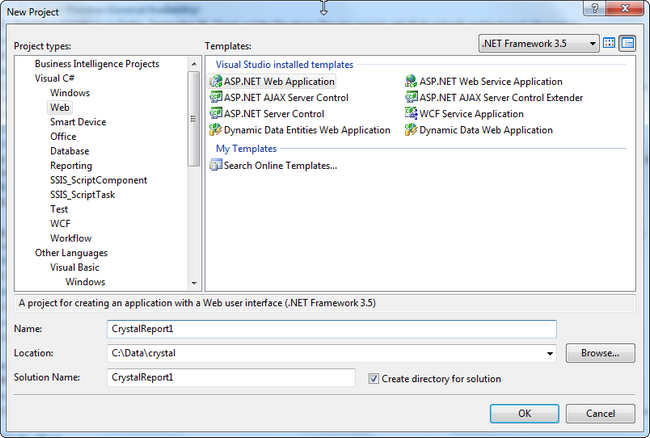Select the Other Languages node
The image size is (650, 438).
tap(71, 253)
